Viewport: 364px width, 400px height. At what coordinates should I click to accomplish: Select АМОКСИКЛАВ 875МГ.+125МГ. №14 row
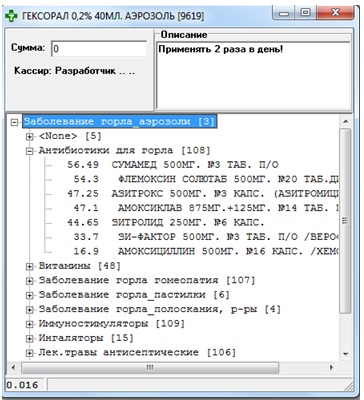pos(206,208)
